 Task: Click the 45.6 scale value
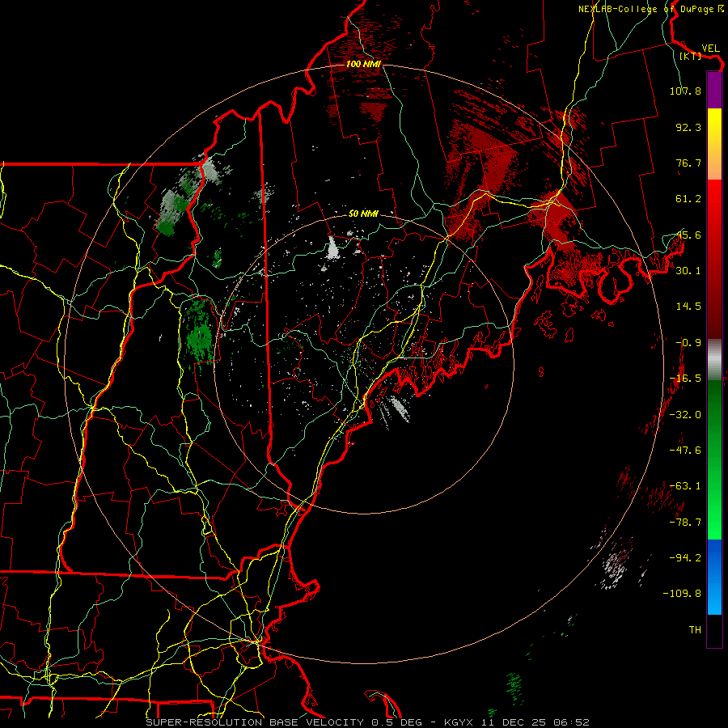coord(688,235)
